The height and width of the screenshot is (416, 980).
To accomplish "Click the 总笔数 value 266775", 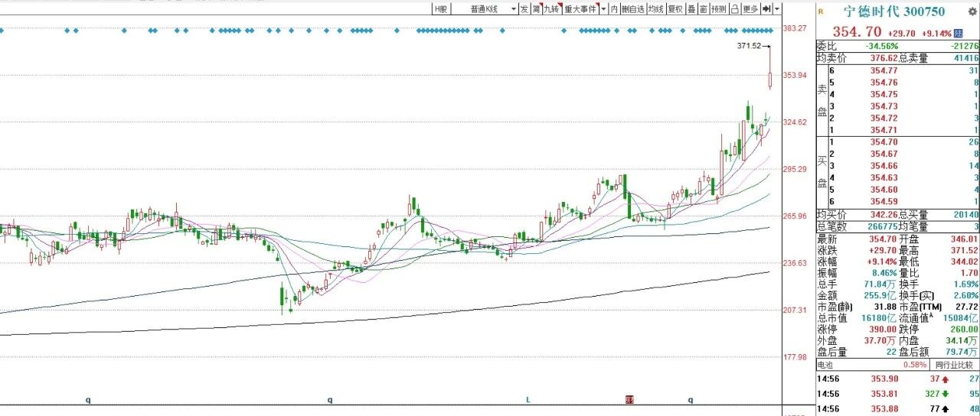I will coord(882,226).
